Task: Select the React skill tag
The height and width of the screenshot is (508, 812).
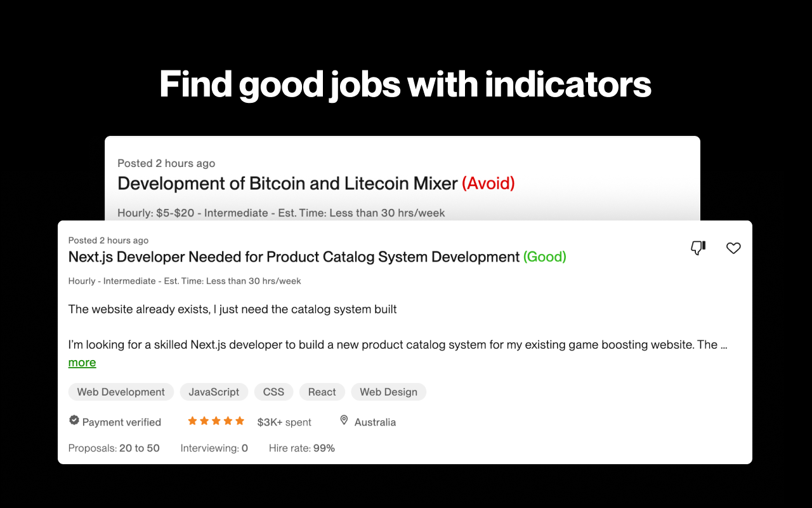Action: 322,392
